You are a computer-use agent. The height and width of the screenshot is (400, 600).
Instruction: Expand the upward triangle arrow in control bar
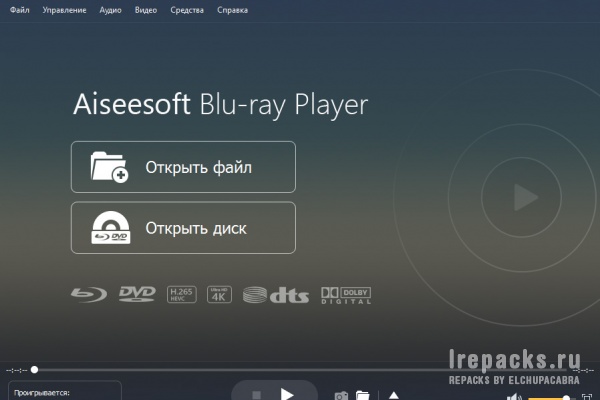click(394, 395)
